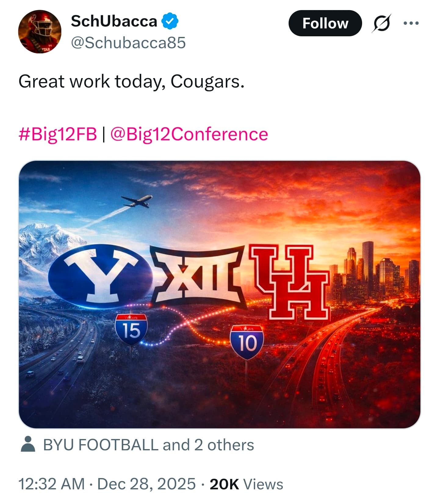Viewport: 439px width, 504px height.
Task: Open SchUbacca's profile avatar
Action: tap(40, 32)
